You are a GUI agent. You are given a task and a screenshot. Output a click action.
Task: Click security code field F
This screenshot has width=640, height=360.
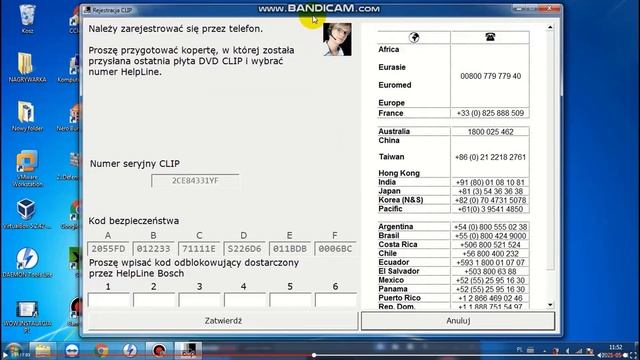pos(336,249)
